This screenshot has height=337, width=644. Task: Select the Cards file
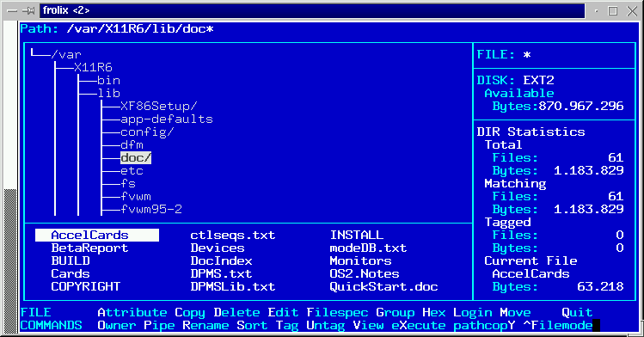pyautogui.click(x=71, y=273)
